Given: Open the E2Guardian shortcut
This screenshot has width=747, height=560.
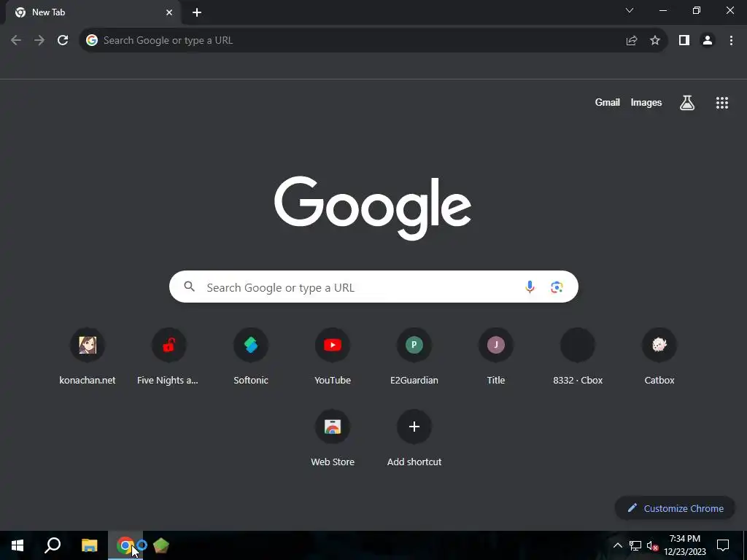Looking at the screenshot, I should pyautogui.click(x=414, y=356).
